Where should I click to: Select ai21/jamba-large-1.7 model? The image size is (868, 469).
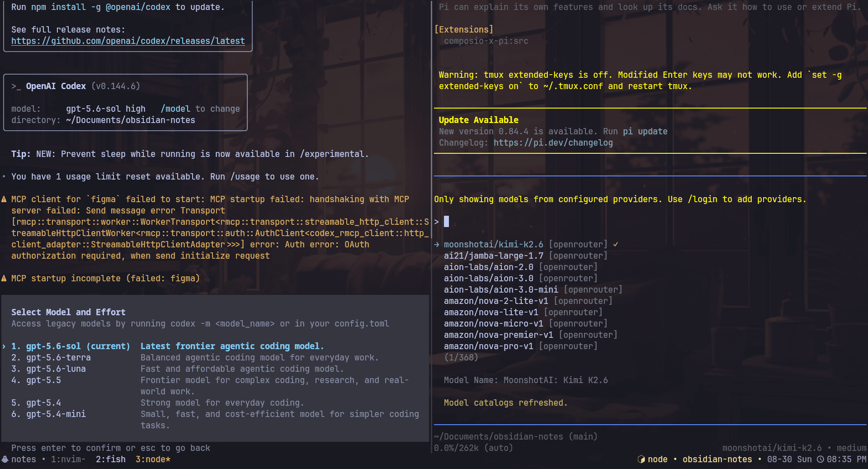coord(526,256)
